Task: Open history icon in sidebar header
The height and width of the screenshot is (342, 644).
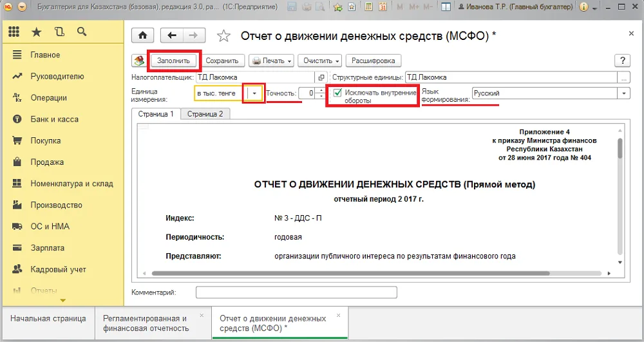Action: (59, 32)
